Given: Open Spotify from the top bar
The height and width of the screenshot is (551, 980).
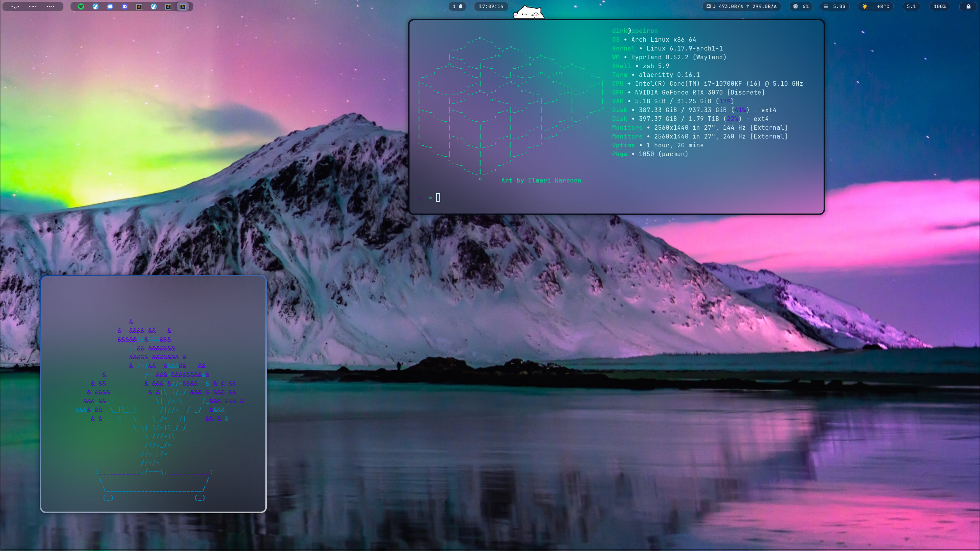Looking at the screenshot, I should pyautogui.click(x=81, y=7).
